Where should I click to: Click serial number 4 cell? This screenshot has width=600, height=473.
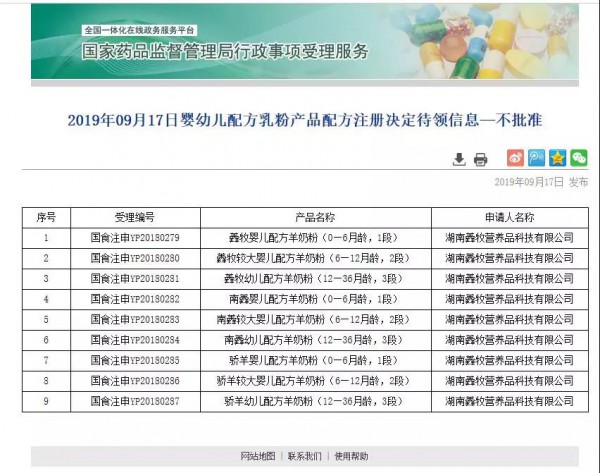click(46, 299)
